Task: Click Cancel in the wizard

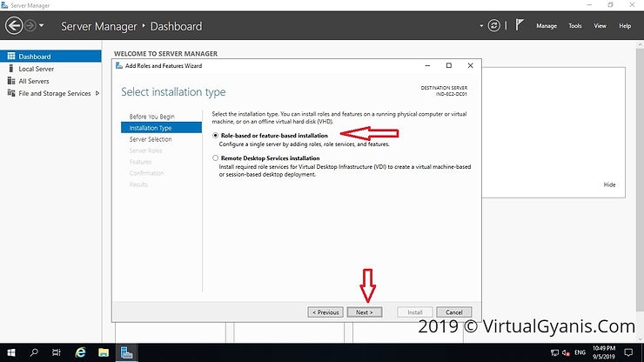Action: click(x=453, y=312)
